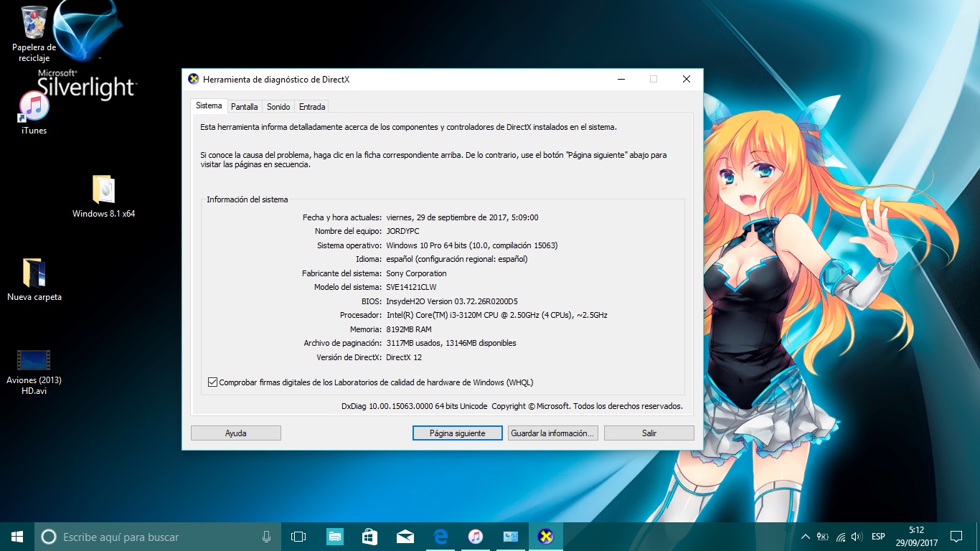The image size is (980, 551).
Task: Launch the Mail app from the taskbar
Action: pos(405,536)
